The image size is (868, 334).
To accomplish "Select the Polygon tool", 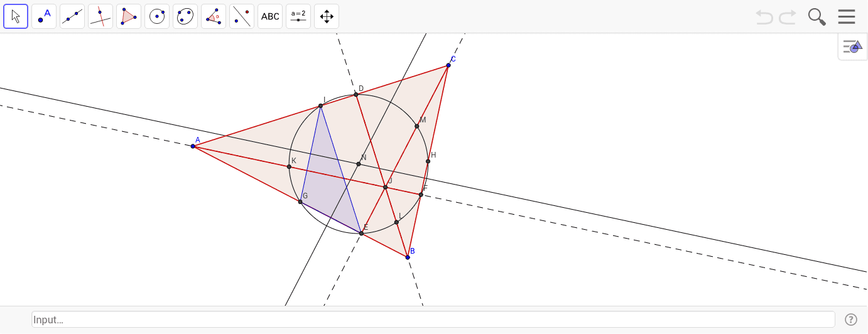I will pos(129,16).
